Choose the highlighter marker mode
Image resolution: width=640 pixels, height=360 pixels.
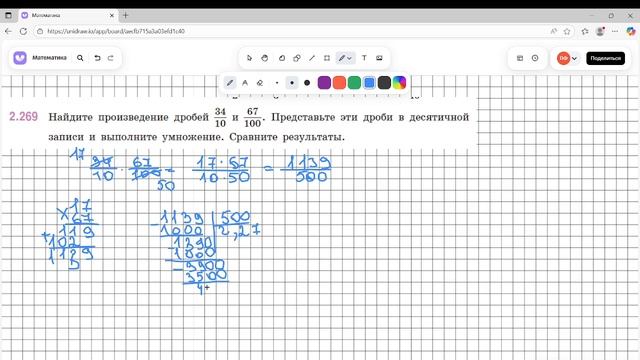point(245,83)
